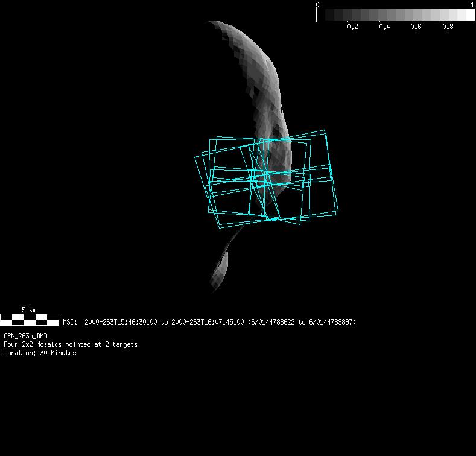Click the 0.8 tick label on colorbar
Viewport: 476px width, 456px height.
point(447,27)
